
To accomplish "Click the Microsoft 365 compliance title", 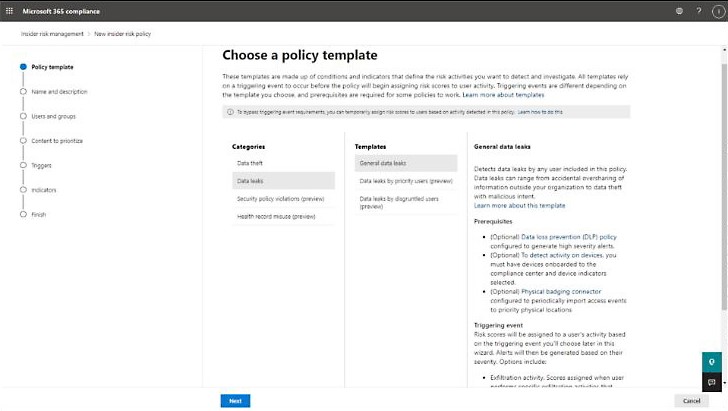I will pos(61,11).
